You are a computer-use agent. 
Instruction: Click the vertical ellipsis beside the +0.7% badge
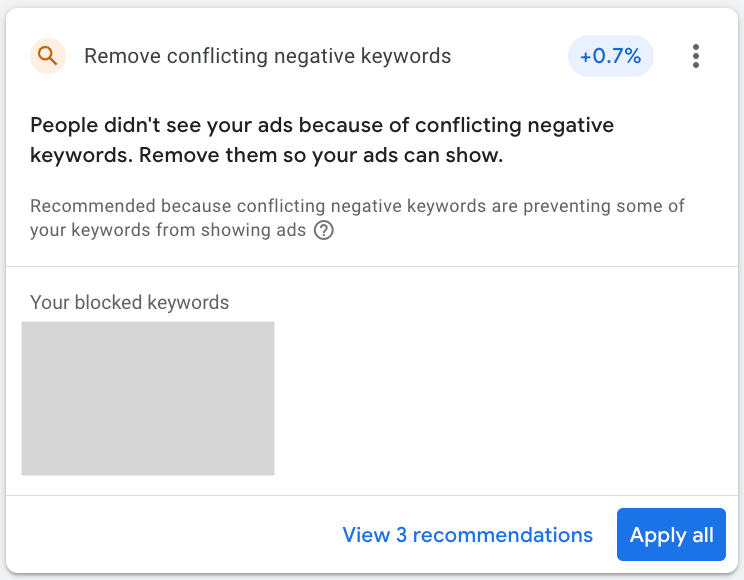point(696,56)
